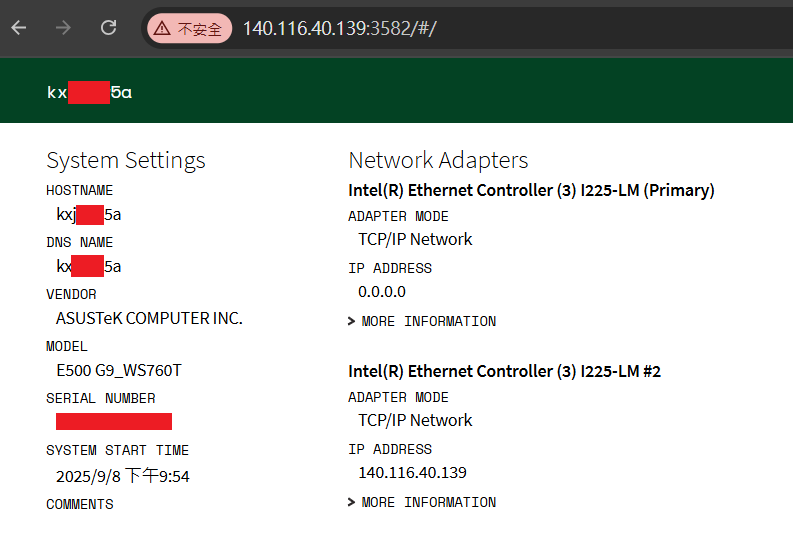Select the model value E500 G9_WS760T
The image size is (793, 552).
pyautogui.click(x=119, y=371)
